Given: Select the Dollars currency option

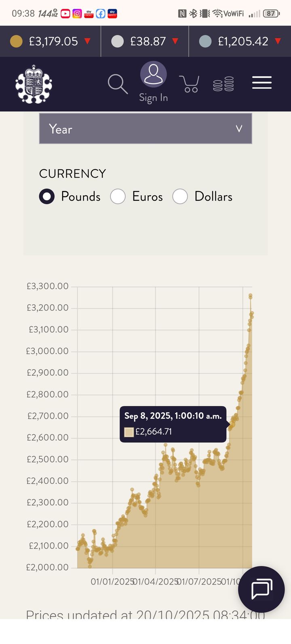Looking at the screenshot, I should (180, 197).
